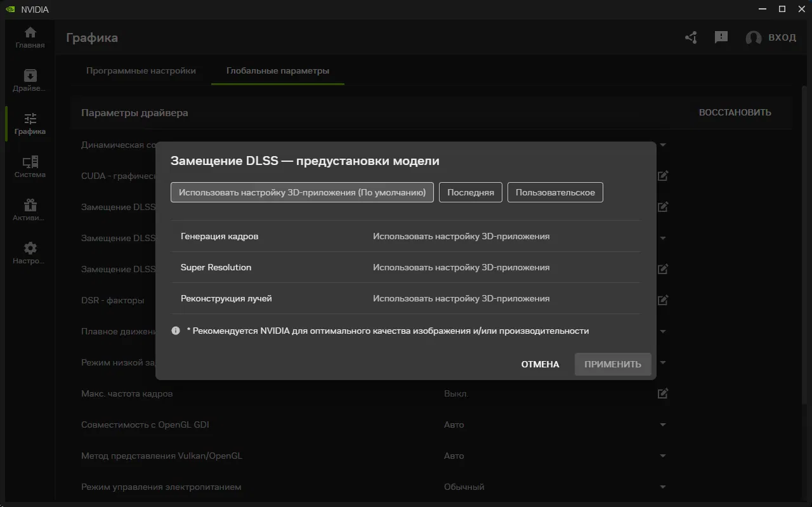Select the Графика sidebar section
The width and height of the screenshot is (812, 507).
tap(30, 124)
